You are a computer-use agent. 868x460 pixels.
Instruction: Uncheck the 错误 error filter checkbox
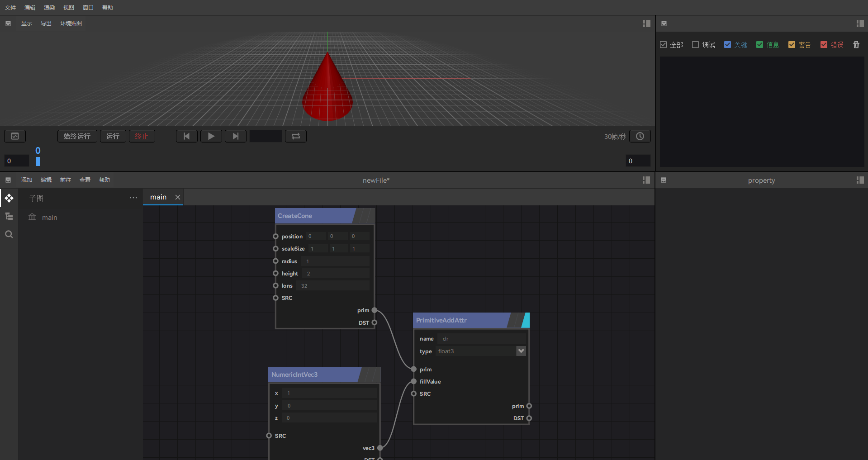pyautogui.click(x=824, y=45)
